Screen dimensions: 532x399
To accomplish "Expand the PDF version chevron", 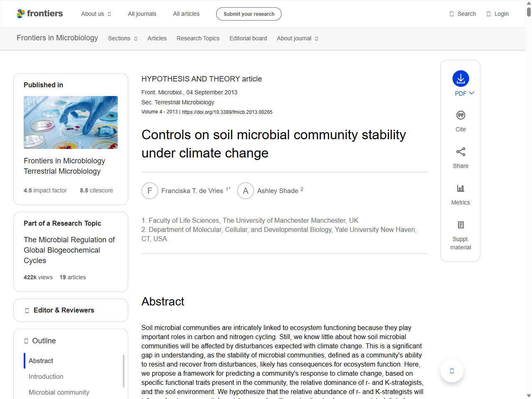I will tap(472, 93).
